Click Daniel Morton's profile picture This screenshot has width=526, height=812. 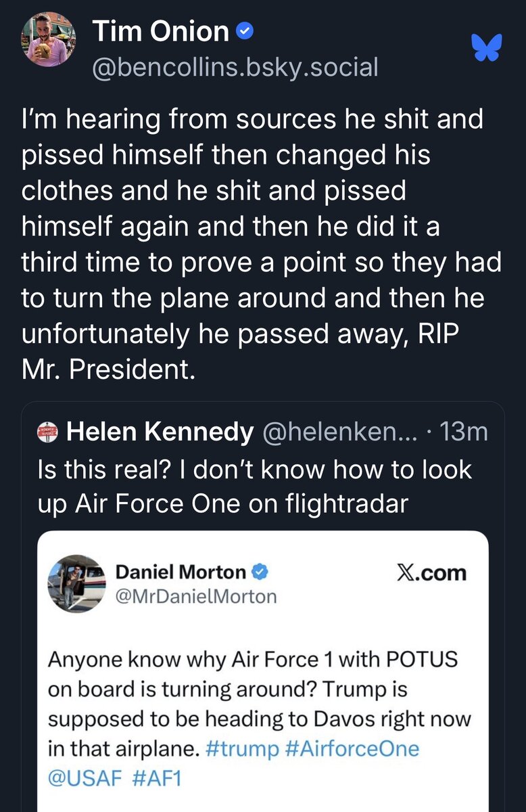coord(76,583)
